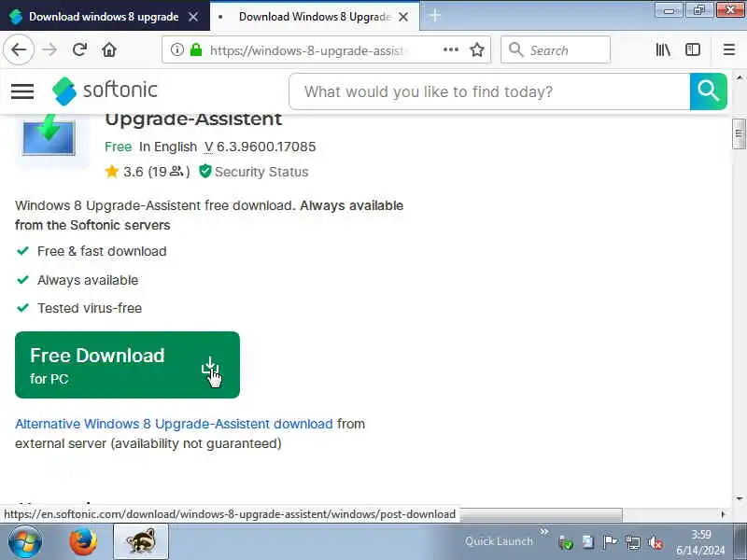Click the network tray icon
The width and height of the screenshot is (747, 560).
(x=633, y=542)
